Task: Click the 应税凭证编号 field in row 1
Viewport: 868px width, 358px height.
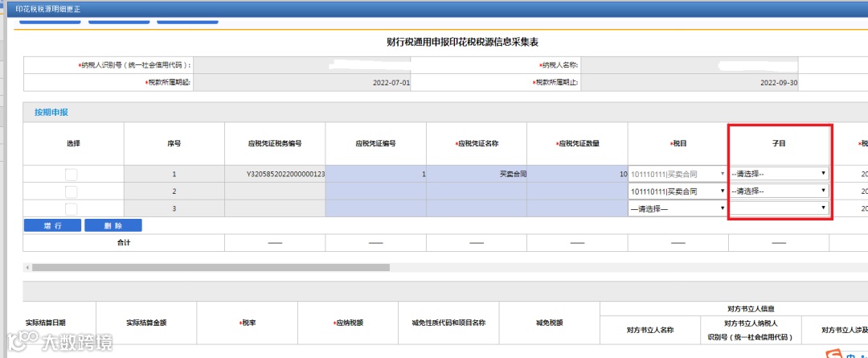Action: coord(376,174)
